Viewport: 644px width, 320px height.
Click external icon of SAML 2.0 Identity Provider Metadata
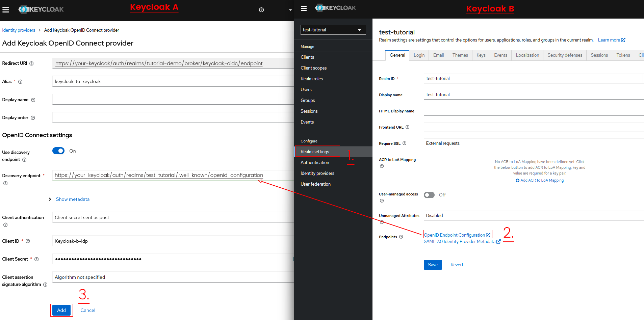(x=498, y=242)
